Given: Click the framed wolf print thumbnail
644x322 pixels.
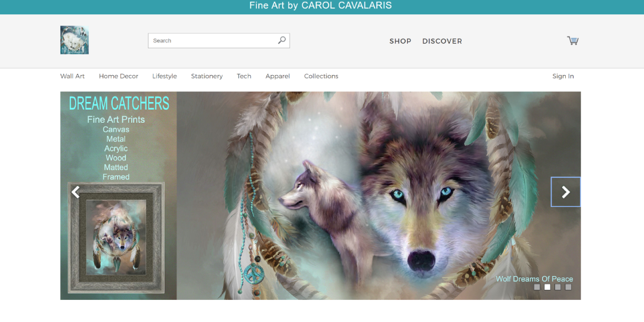Looking at the screenshot, I should pyautogui.click(x=116, y=237).
